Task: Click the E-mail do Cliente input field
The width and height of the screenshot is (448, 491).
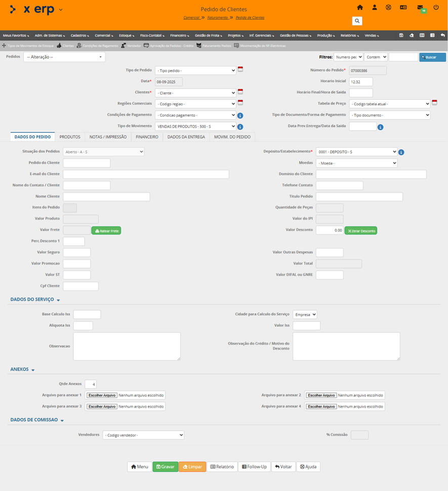Action: click(x=146, y=174)
